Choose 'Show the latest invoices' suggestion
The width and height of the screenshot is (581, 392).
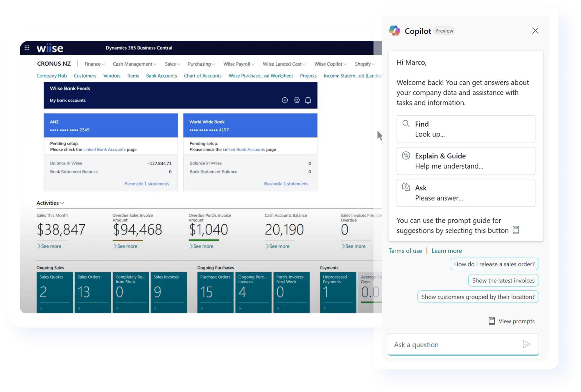pos(503,280)
